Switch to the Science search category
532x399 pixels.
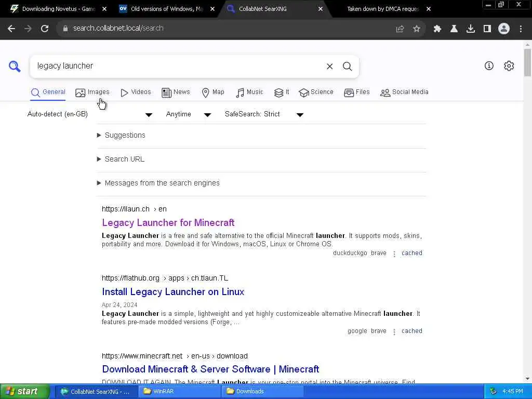coord(316,92)
